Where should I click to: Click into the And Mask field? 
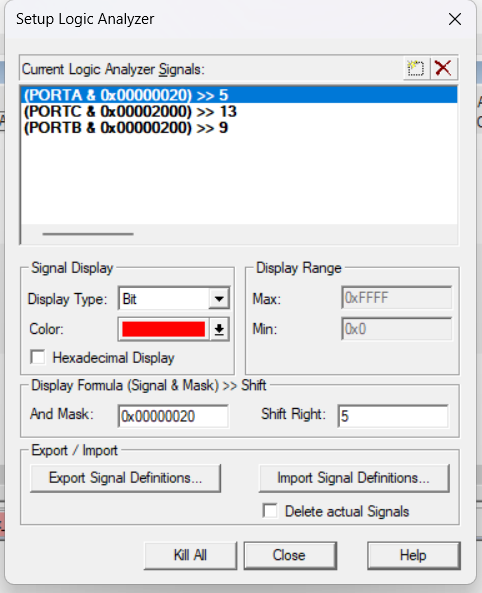point(173,416)
